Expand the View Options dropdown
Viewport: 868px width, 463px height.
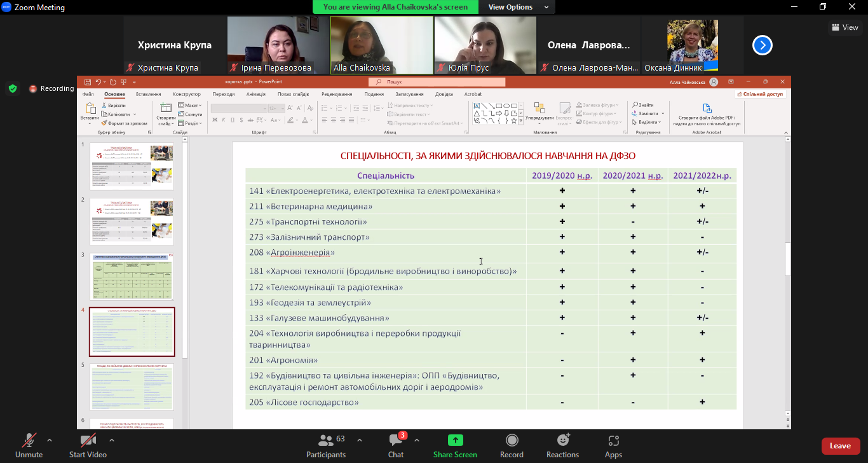519,7
